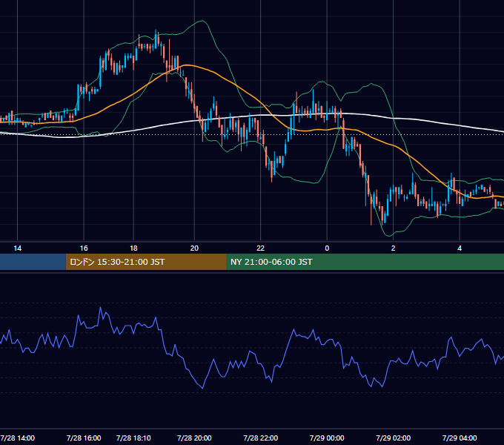Click the 7/29 04:00 date label
The height and width of the screenshot is (445, 504).
point(460,438)
